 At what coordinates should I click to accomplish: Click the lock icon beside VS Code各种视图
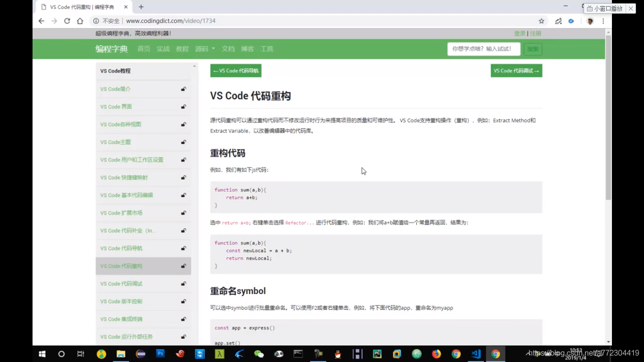tap(183, 124)
